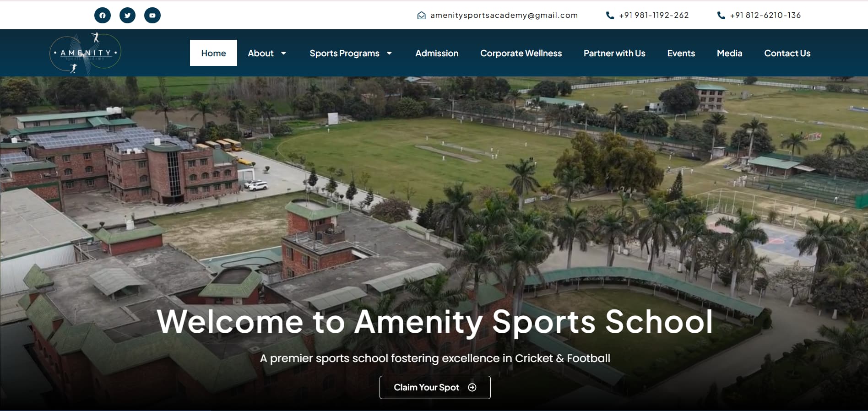The width and height of the screenshot is (868, 411).
Task: Click the Sports Programs menu label
Action: coord(344,53)
